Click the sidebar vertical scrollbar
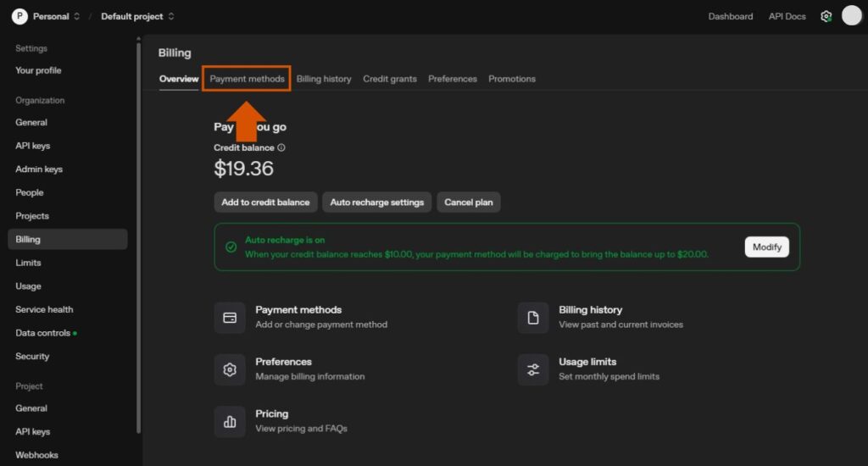Viewport: 868px width, 466px height. 138,237
